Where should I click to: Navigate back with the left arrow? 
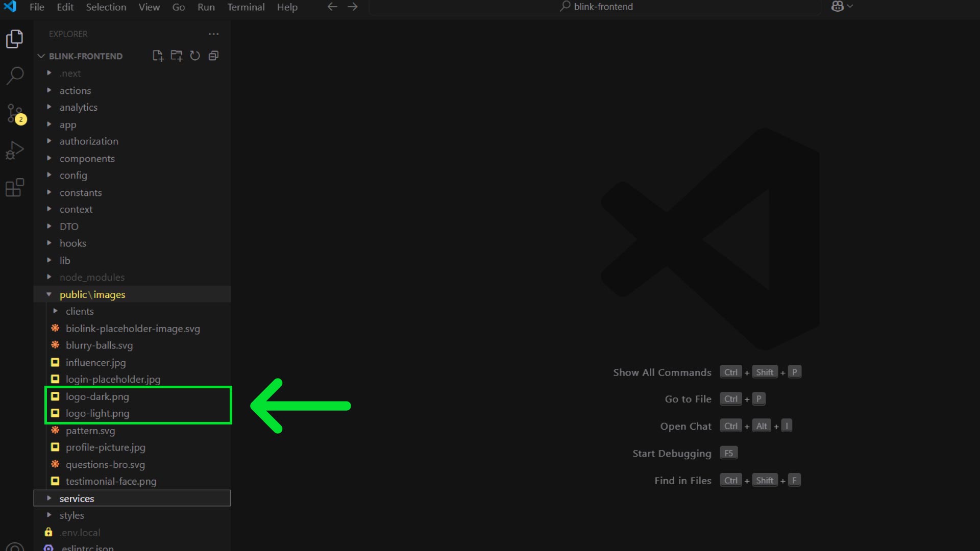332,7
